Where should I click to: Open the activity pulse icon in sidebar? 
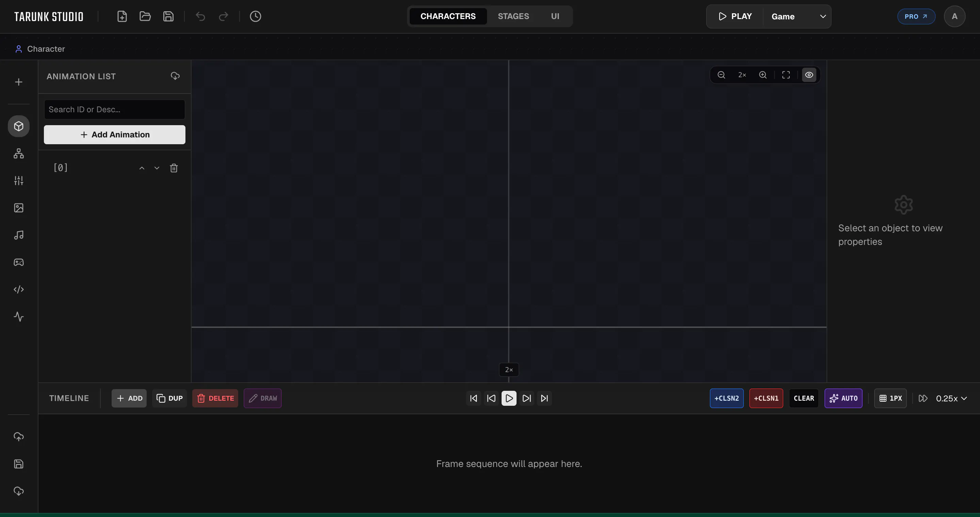19,317
